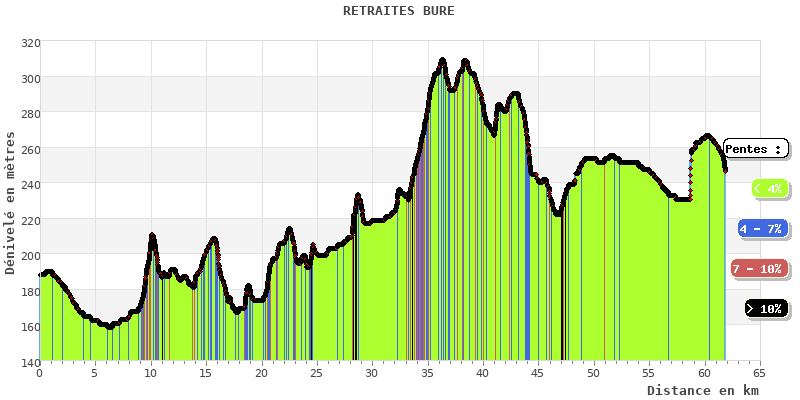
Task: Select the Pentes legend header
Action: tap(755, 149)
